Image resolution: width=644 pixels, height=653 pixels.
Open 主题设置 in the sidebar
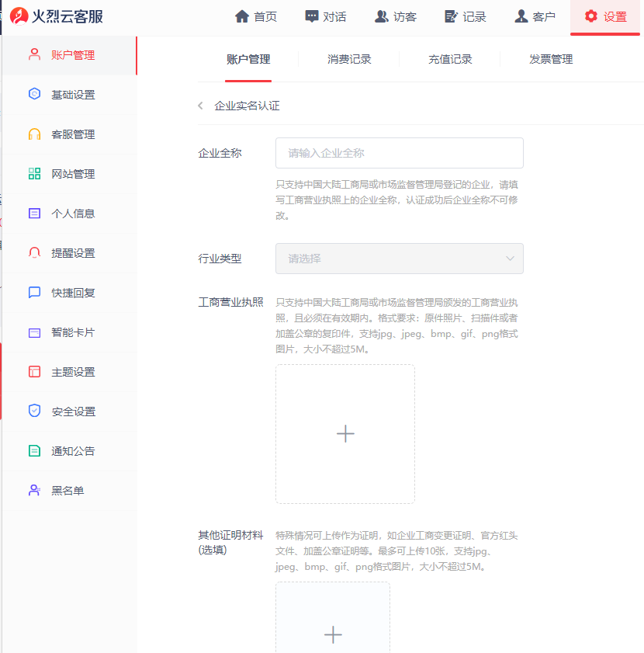pos(70,371)
